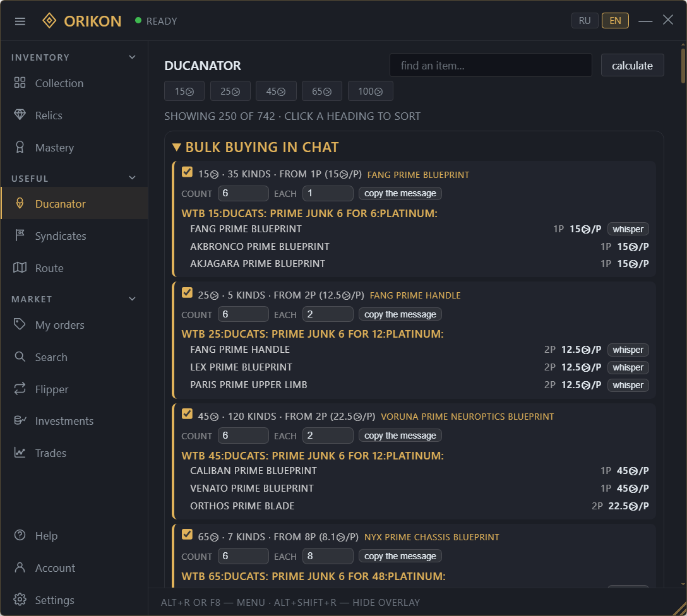Screen dimensions: 687x616
Task: Collapse the Useful sidebar section
Action: (132, 178)
